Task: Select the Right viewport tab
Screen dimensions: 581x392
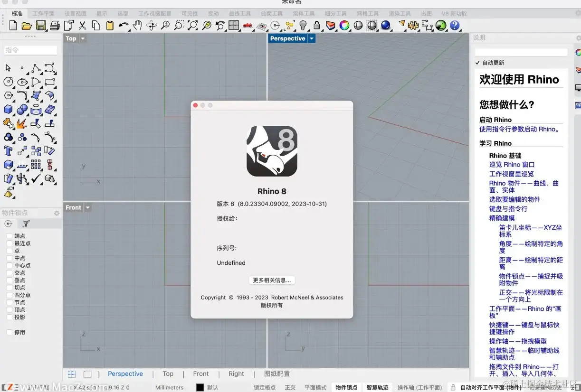Action: tap(236, 373)
